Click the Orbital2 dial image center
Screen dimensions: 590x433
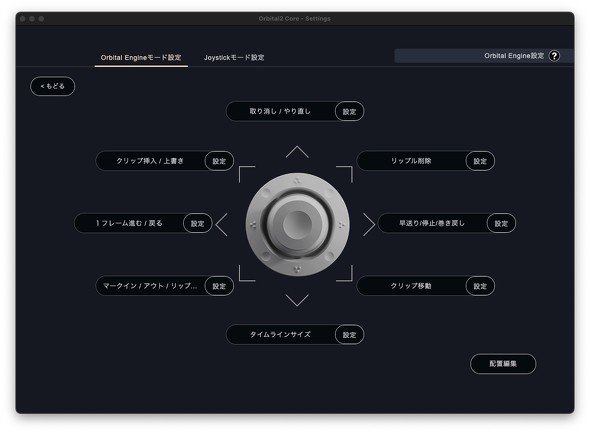click(x=297, y=225)
